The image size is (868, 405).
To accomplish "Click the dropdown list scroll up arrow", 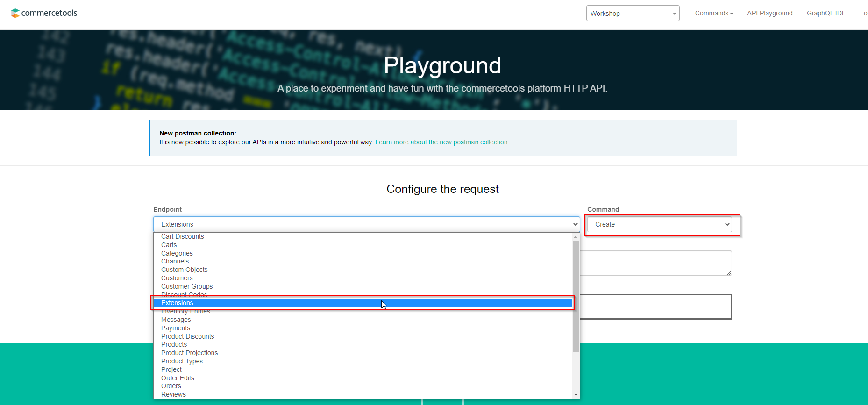I will (x=576, y=237).
